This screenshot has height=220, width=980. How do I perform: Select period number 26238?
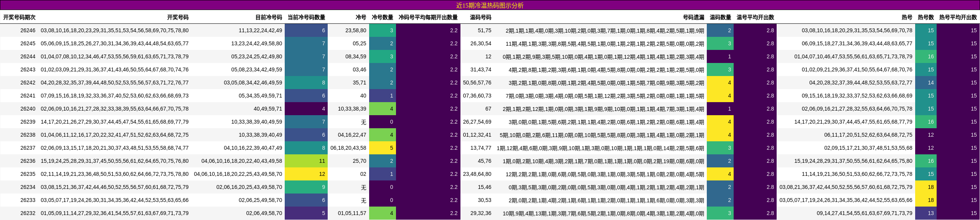[x=28, y=135]
